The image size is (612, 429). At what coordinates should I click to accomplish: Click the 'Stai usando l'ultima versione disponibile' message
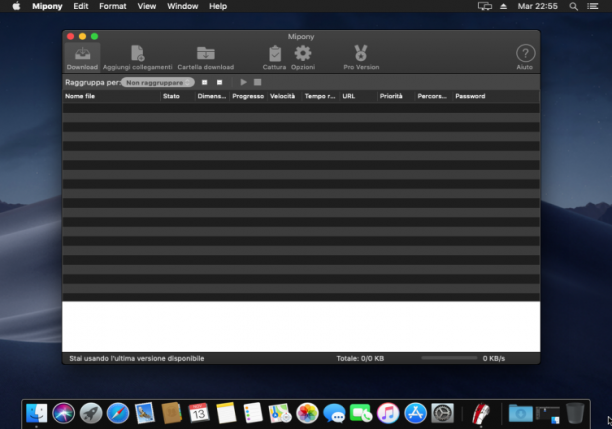137,358
